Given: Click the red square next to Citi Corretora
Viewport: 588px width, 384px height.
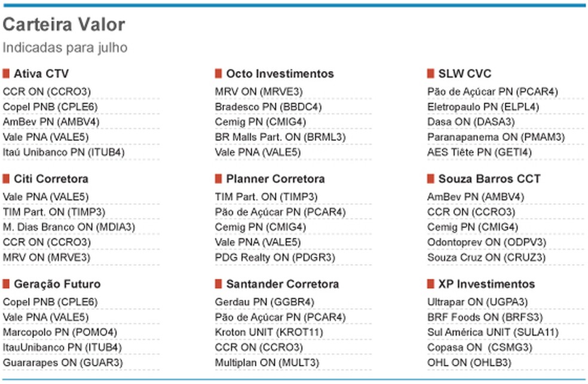Looking at the screenshot, I should [6, 179].
